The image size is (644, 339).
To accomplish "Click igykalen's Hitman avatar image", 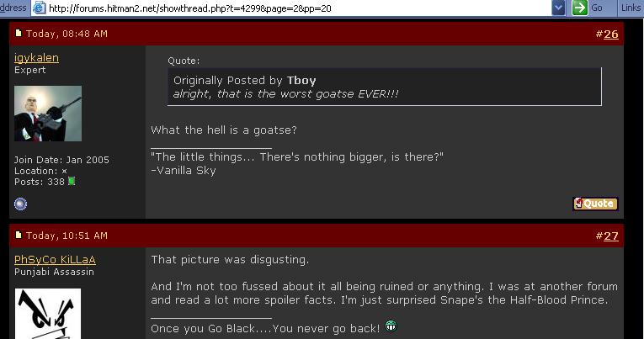I will tap(48, 114).
